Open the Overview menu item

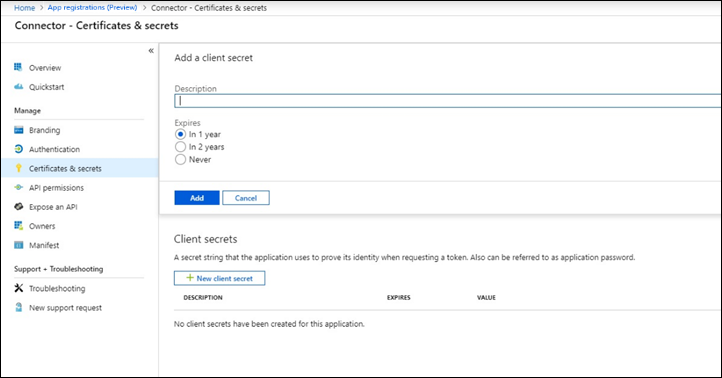(45, 68)
